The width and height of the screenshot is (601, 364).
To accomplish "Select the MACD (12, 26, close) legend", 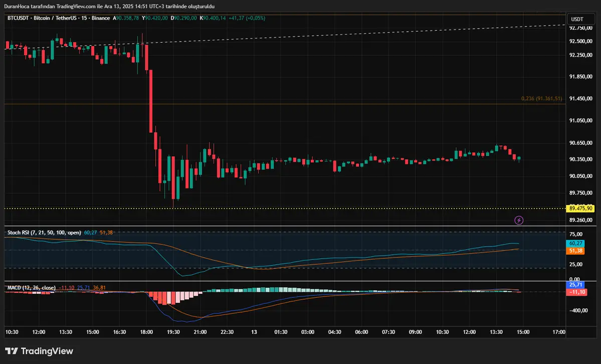I will coord(32,288).
